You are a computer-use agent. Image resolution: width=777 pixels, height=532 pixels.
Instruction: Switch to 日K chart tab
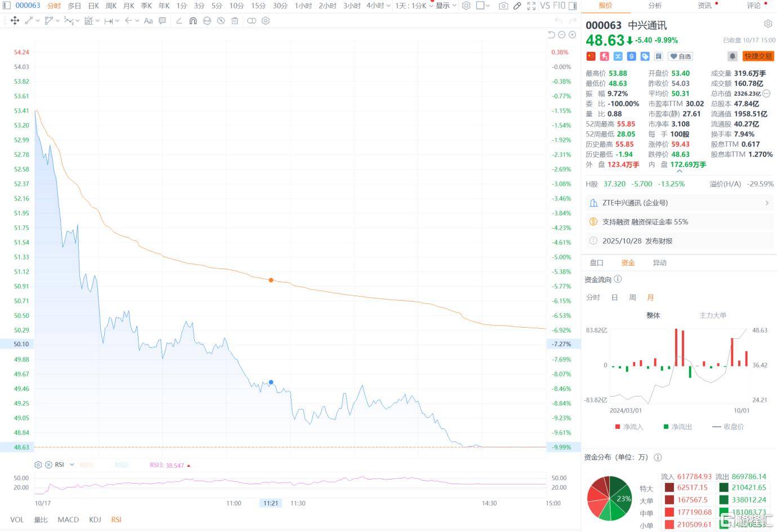(93, 6)
